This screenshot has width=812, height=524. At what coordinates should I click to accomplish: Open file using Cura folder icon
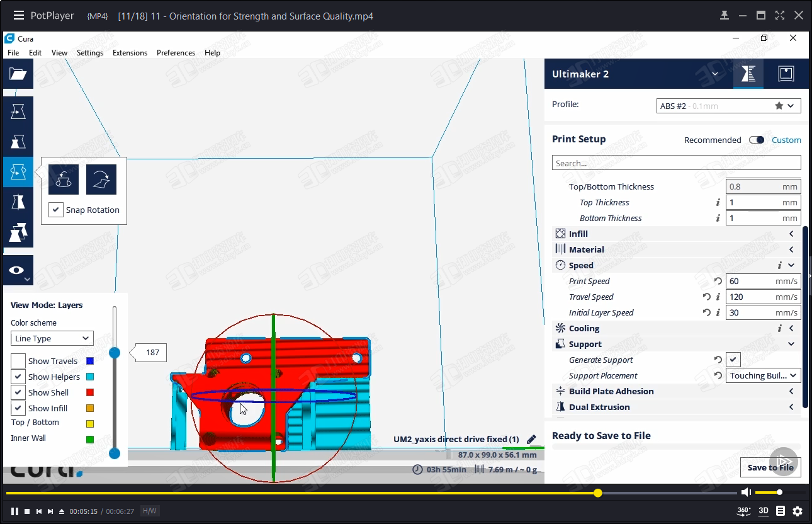point(18,74)
